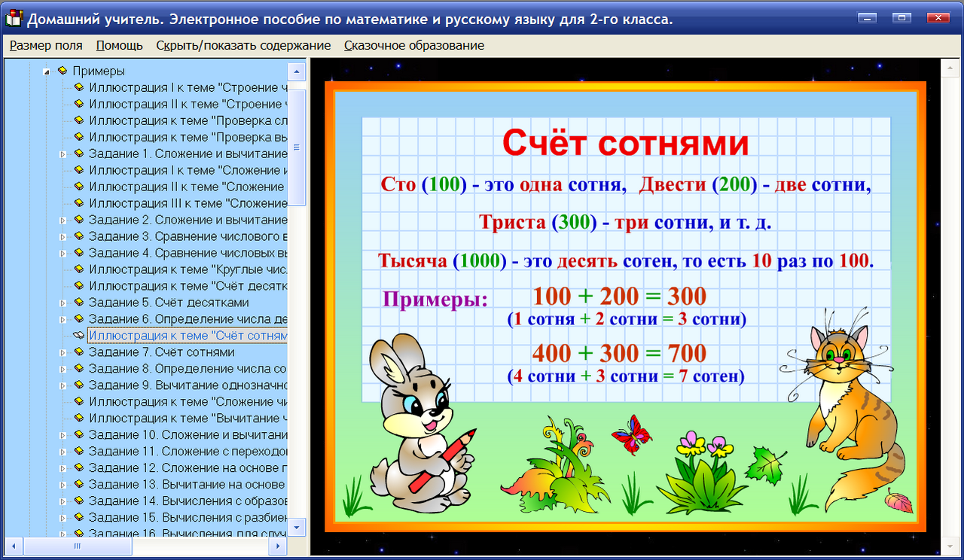Click the bookmark icon beside "Задание 13. Вычитание на основе"
964x560 pixels.
pyautogui.click(x=78, y=484)
